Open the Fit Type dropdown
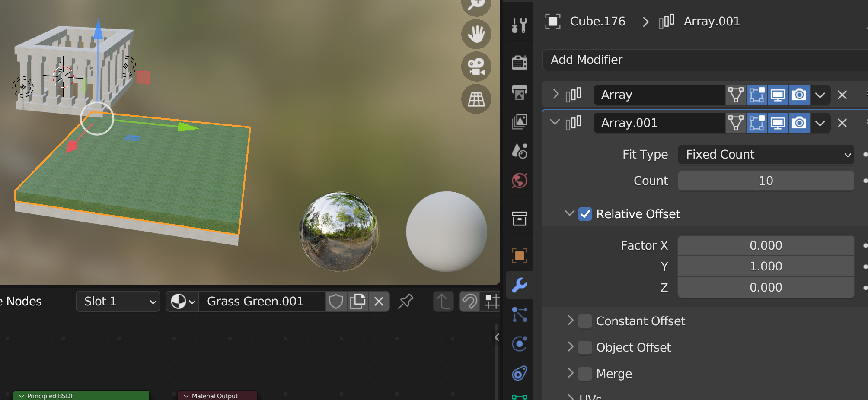 click(x=766, y=154)
